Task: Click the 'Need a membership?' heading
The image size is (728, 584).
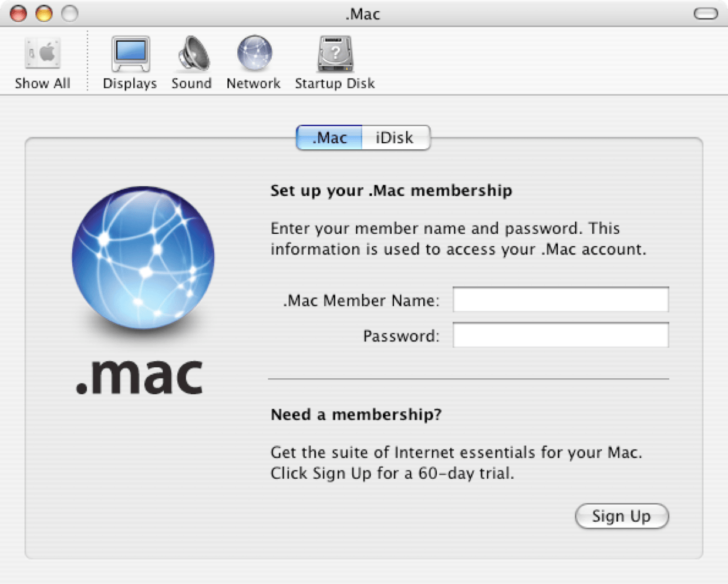Action: [x=356, y=415]
